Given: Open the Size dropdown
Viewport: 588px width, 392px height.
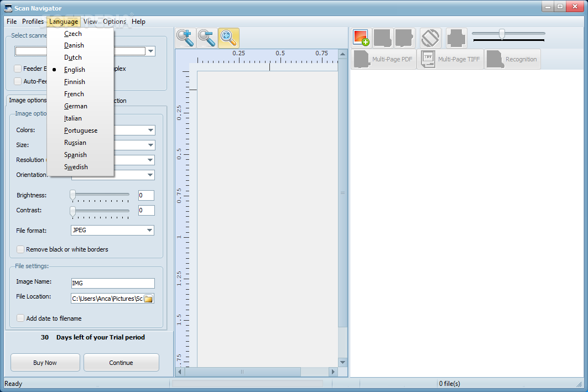Looking at the screenshot, I should tap(150, 145).
